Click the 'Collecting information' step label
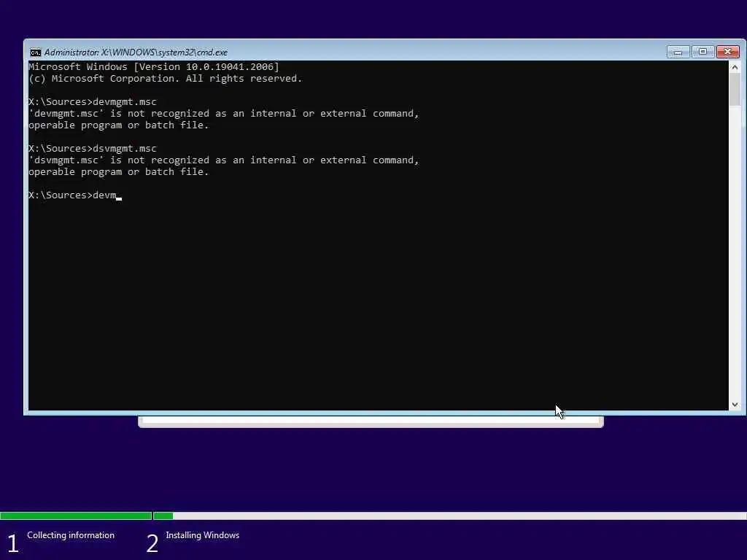Screen dimensions: 747x560 pos(71,534)
